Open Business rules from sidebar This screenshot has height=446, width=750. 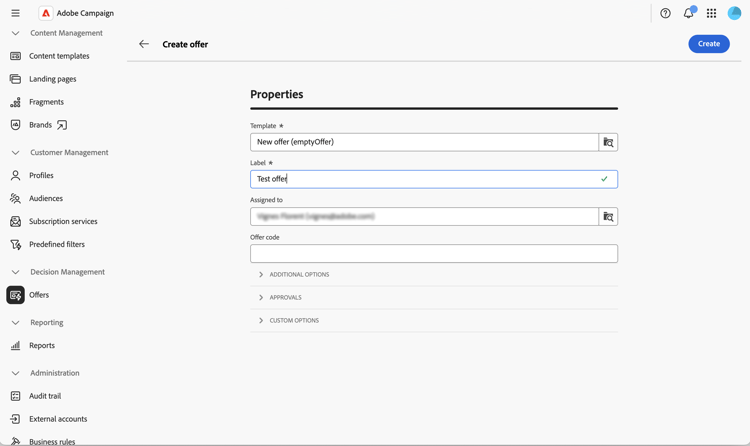coord(52,442)
